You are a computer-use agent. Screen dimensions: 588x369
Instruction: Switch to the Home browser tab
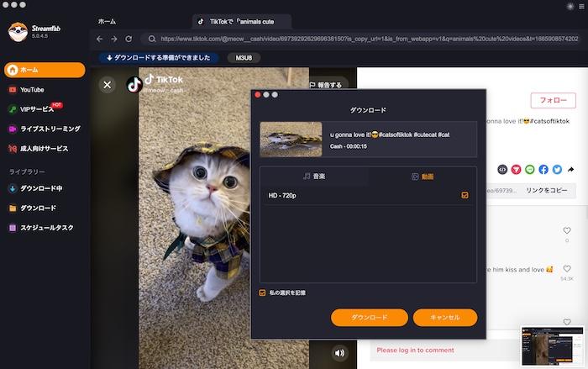107,22
